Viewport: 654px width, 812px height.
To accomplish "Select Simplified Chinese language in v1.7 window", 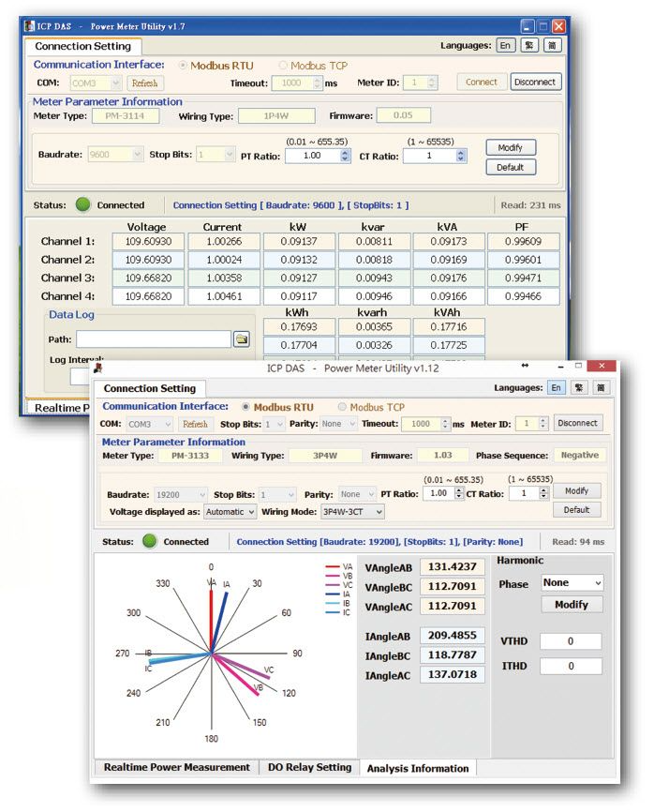I will (x=552, y=46).
